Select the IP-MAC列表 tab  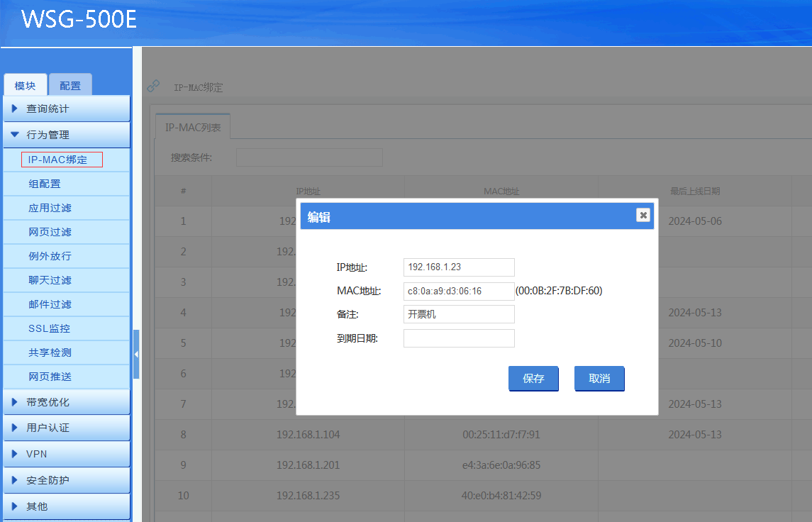[193, 128]
